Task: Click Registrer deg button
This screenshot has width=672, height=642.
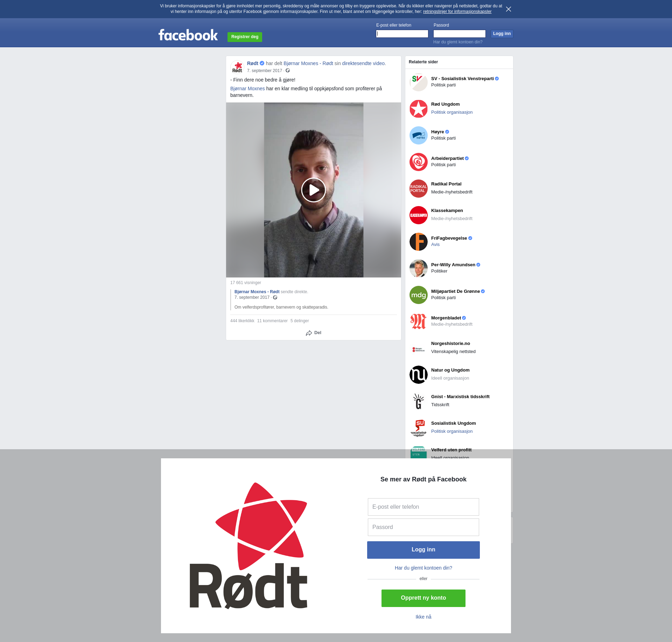Action: 245,37
